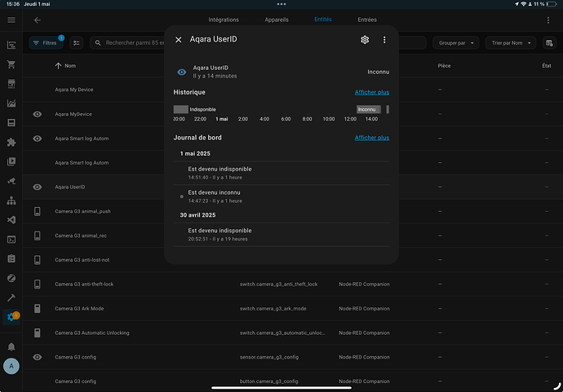The height and width of the screenshot is (392, 563).
Task: Open the chart history sidebar icon
Action: coord(11,104)
